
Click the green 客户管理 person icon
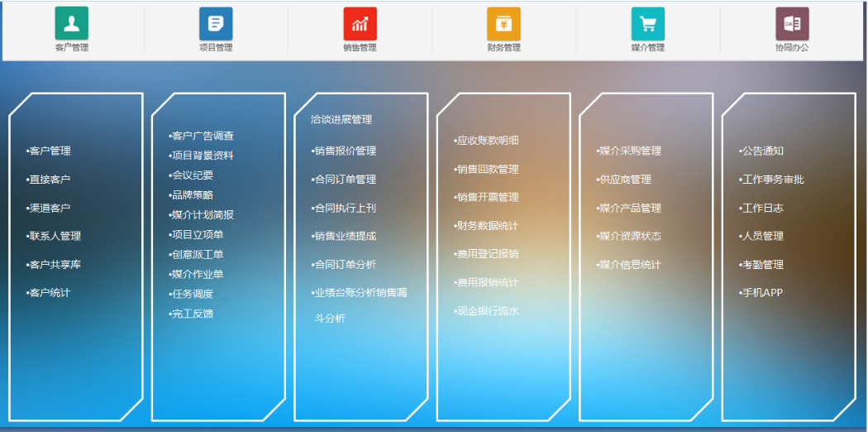72,24
